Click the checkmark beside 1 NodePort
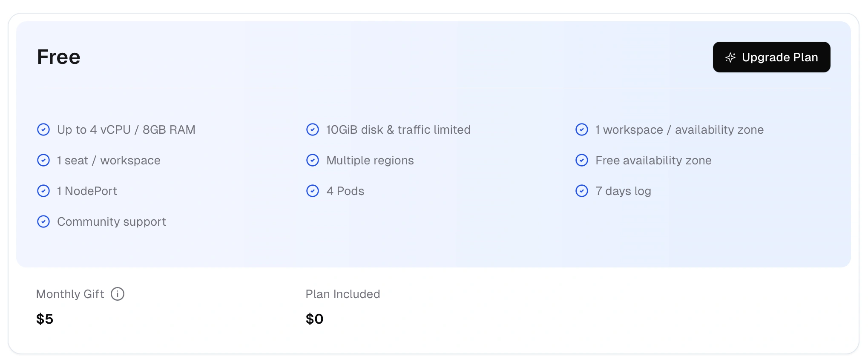The width and height of the screenshot is (868, 362). (x=43, y=191)
